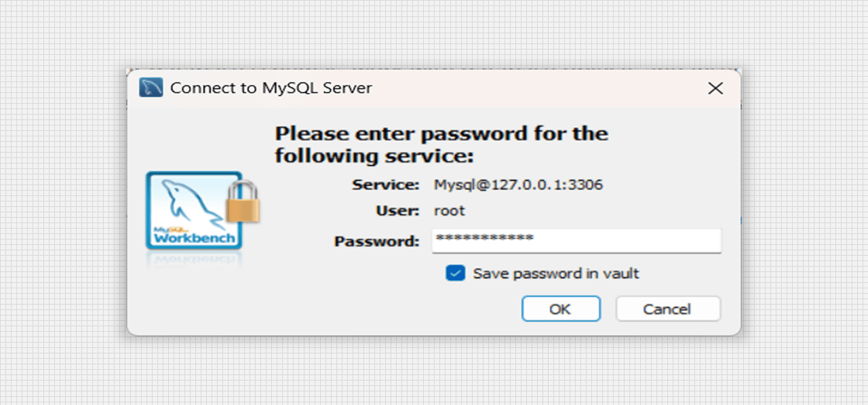Screen dimensions: 868x405
Task: Click the reflection beneath the Workbench logo
Action: coord(195,259)
